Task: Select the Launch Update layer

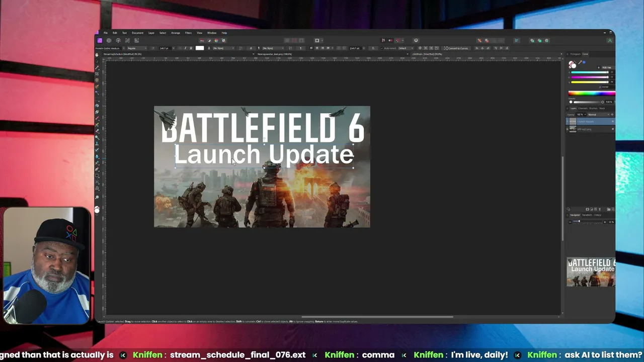Action: coord(591,121)
